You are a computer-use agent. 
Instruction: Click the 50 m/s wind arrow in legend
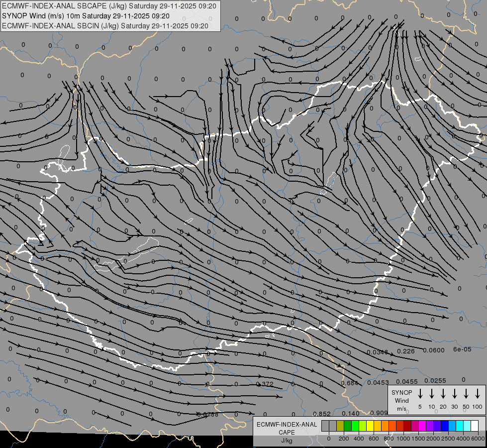pos(466,393)
